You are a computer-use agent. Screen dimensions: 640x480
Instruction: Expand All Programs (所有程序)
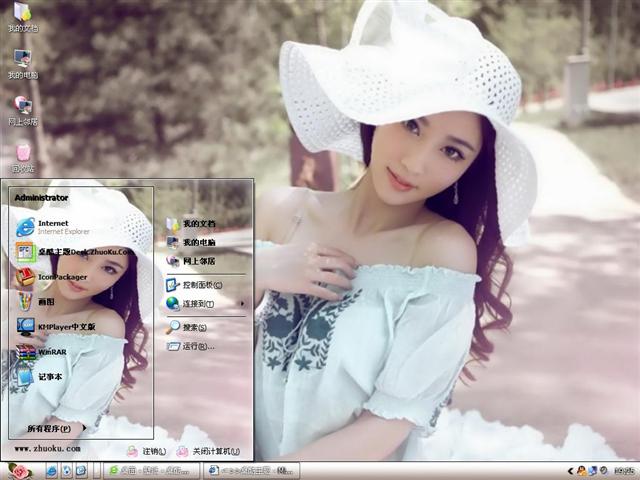[56, 429]
